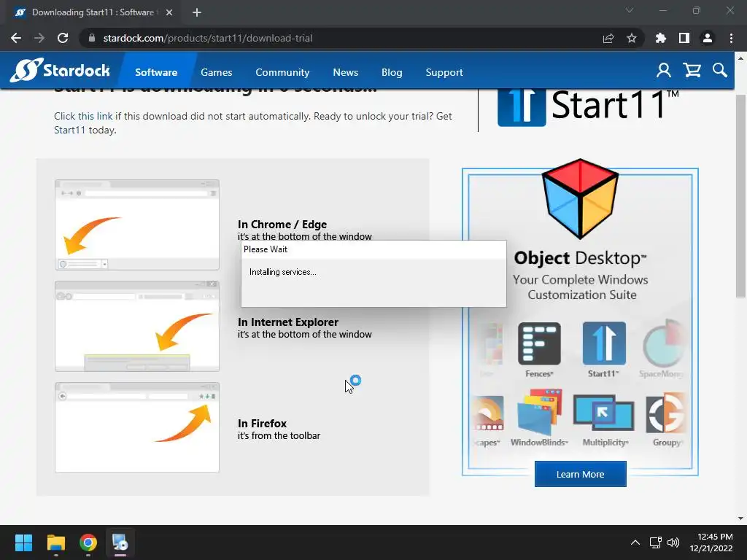The image size is (747, 560).
Task: Open the Blog menu item
Action: pos(392,72)
